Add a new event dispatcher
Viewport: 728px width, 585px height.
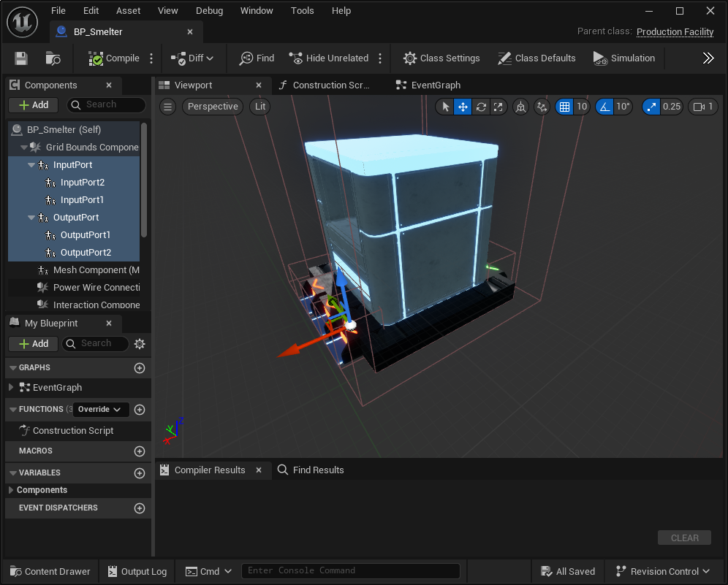140,508
